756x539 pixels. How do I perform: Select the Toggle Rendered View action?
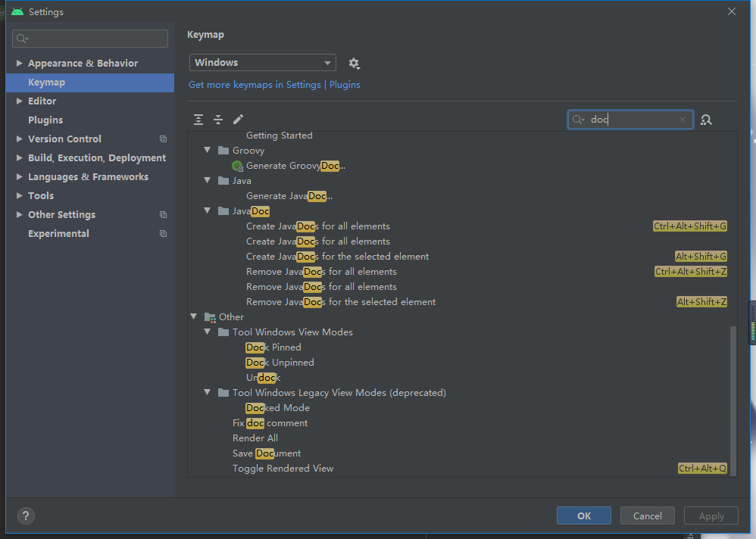coord(283,469)
